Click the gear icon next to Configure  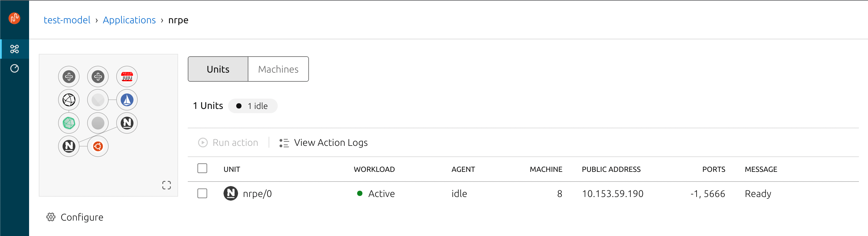(x=51, y=217)
